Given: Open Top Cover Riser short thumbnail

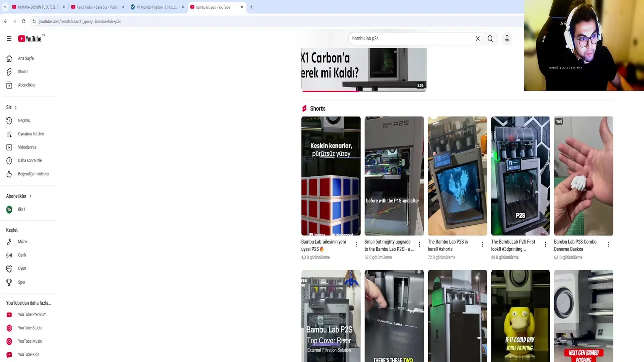Looking at the screenshot, I should coord(331,316).
